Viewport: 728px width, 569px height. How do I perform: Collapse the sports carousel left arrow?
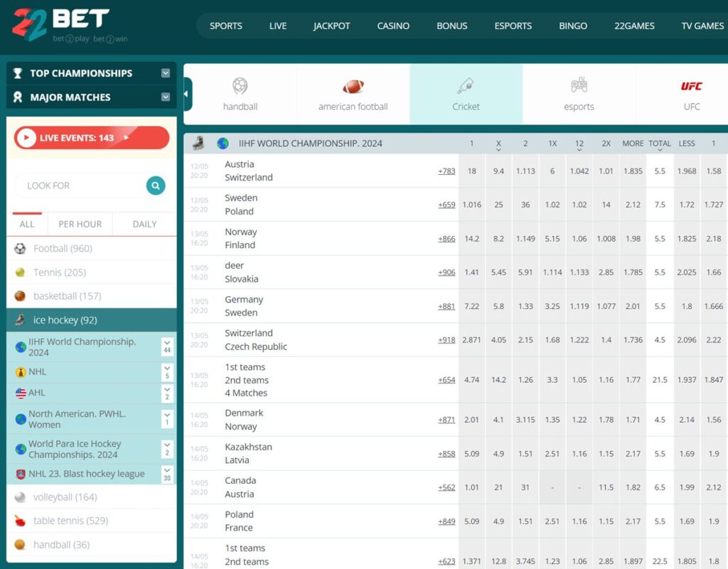pos(187,94)
